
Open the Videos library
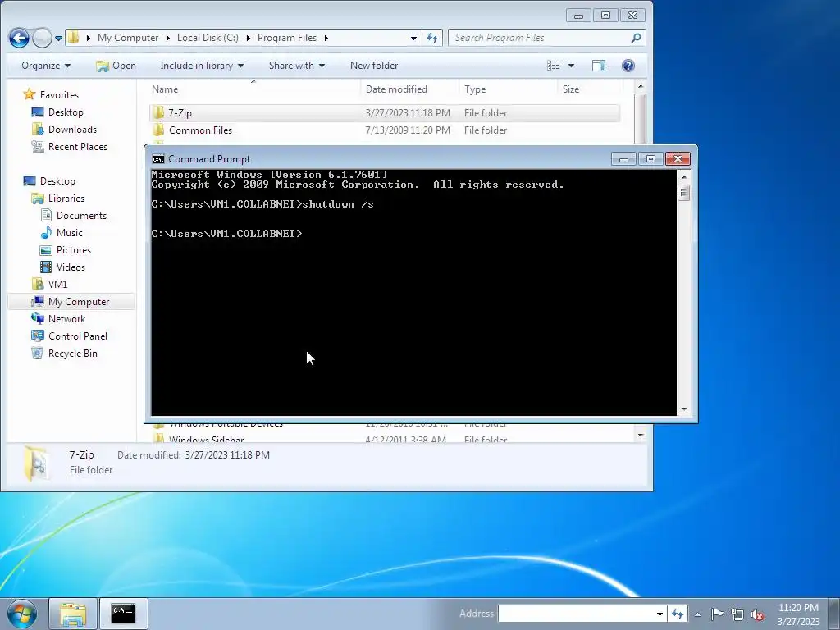(x=63, y=267)
